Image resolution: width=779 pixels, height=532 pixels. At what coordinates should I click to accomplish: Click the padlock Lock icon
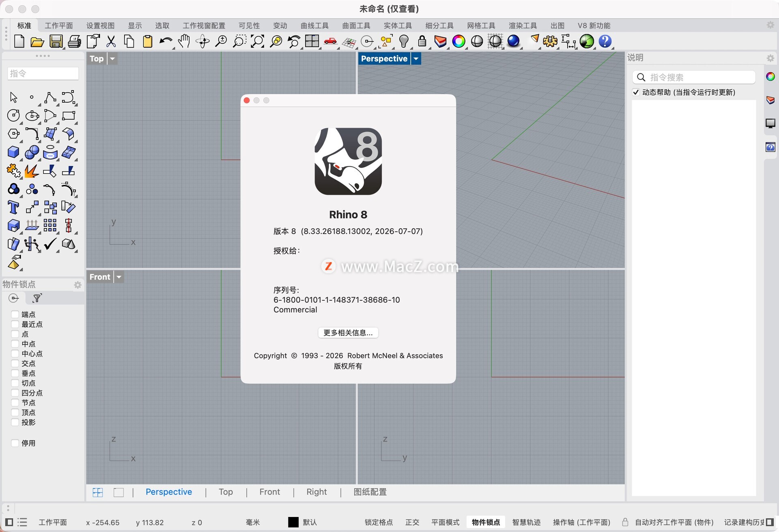point(422,41)
